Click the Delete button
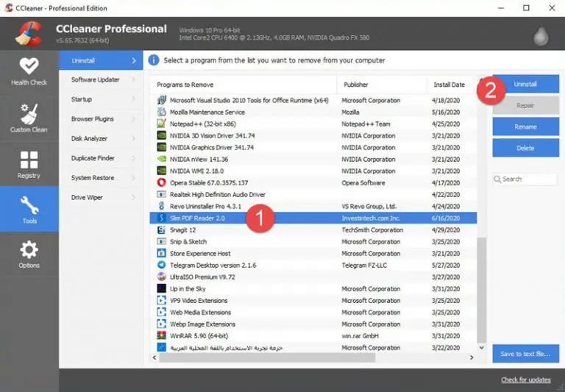Screen dimensions: 565x392 [526, 148]
